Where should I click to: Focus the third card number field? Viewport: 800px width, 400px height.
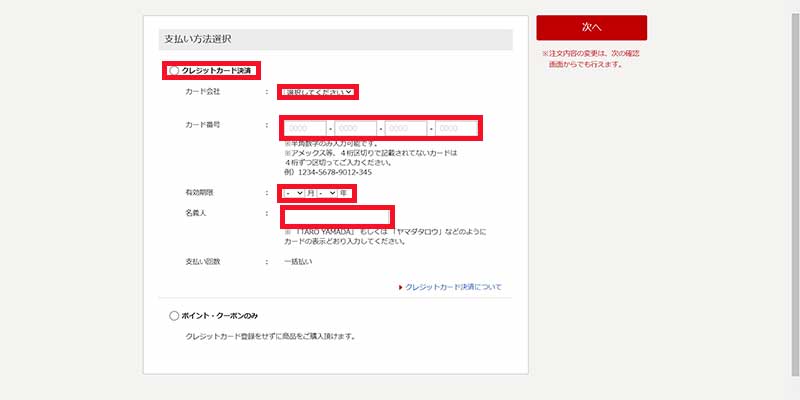406,128
